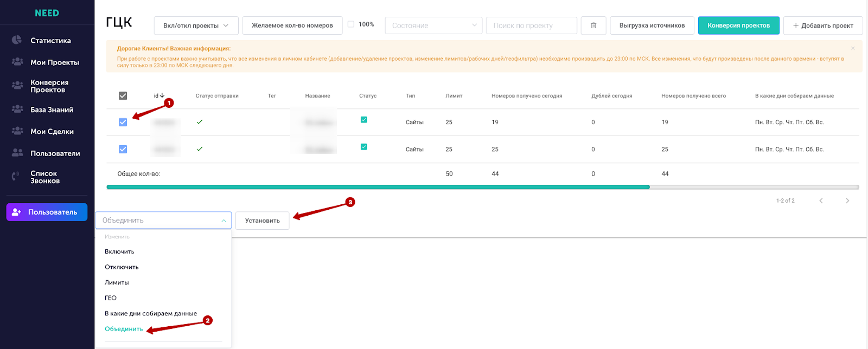Open the Вкл/откл проекты dropdown
This screenshot has width=868, height=349.
coord(196,25)
